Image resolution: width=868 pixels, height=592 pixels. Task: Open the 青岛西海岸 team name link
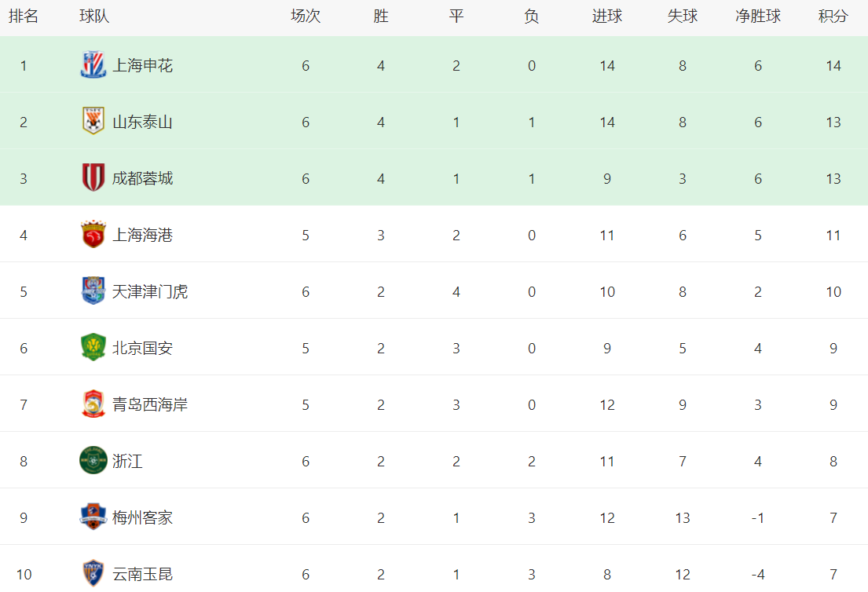click(x=150, y=404)
